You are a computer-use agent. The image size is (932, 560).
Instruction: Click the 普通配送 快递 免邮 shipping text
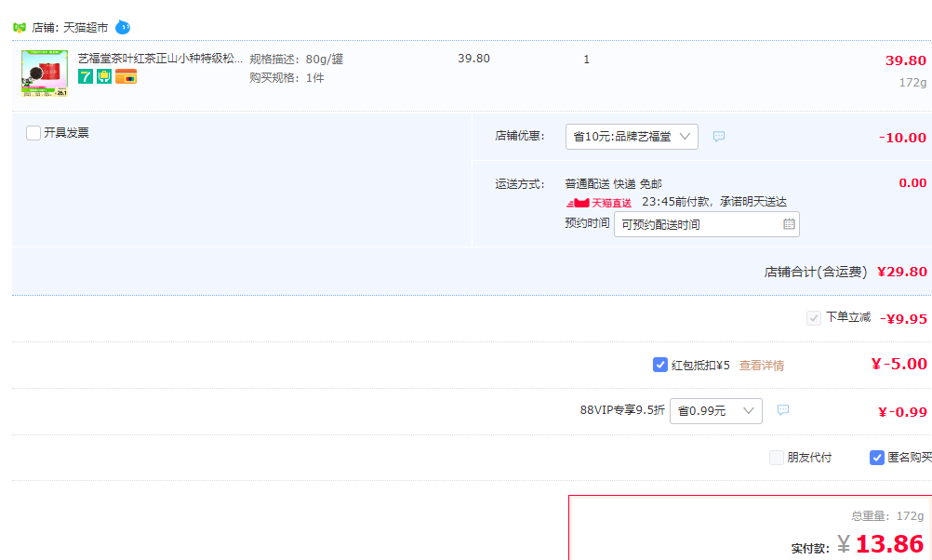pyautogui.click(x=613, y=183)
